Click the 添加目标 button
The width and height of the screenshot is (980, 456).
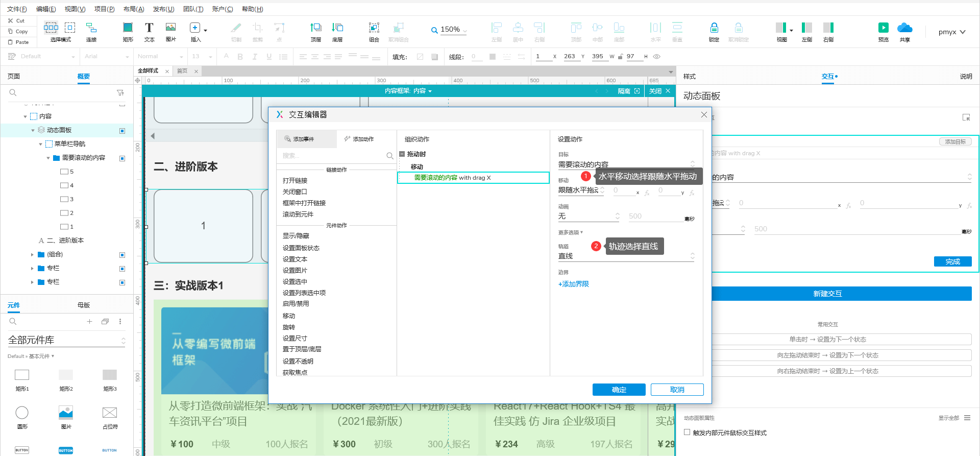[955, 141]
